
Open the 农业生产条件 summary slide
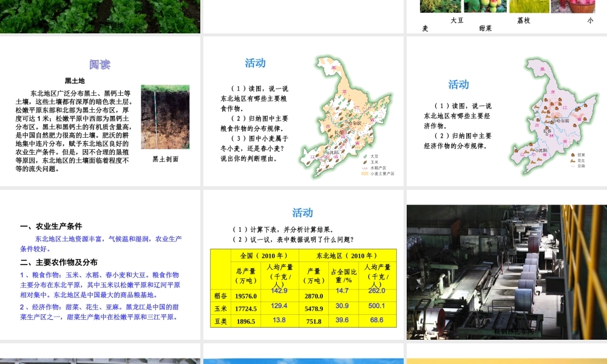pos(100,265)
